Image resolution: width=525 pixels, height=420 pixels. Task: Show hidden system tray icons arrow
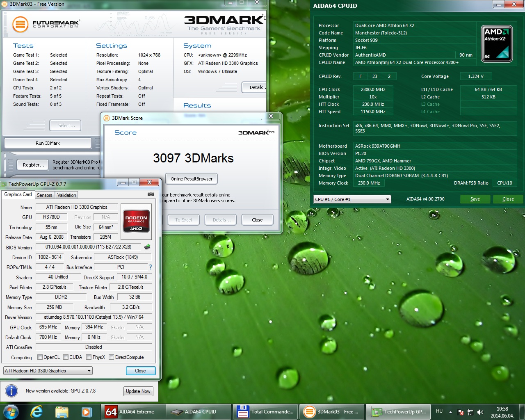pos(450,412)
